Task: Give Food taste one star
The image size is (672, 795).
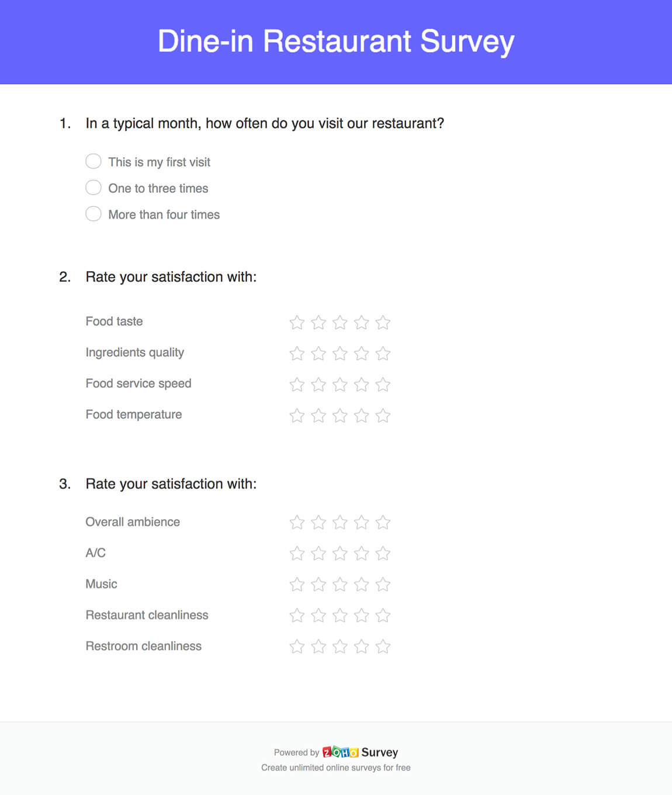Action: (297, 322)
